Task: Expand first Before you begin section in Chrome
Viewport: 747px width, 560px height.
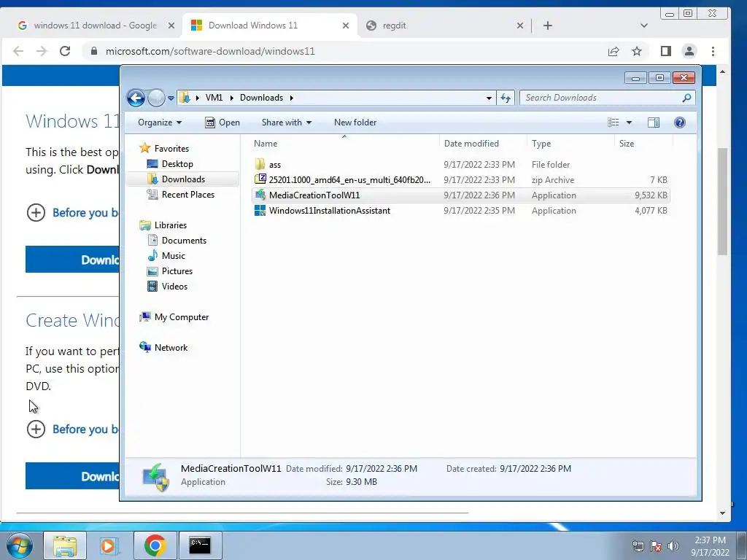Action: [x=36, y=212]
